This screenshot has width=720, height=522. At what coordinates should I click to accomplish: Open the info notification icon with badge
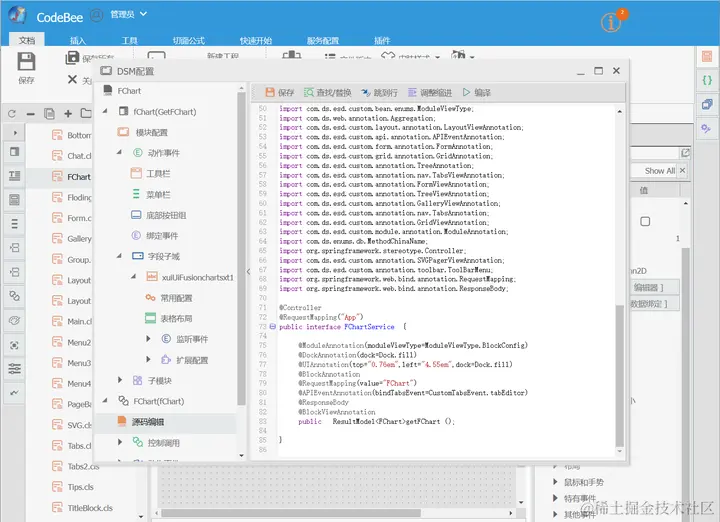[x=611, y=22]
